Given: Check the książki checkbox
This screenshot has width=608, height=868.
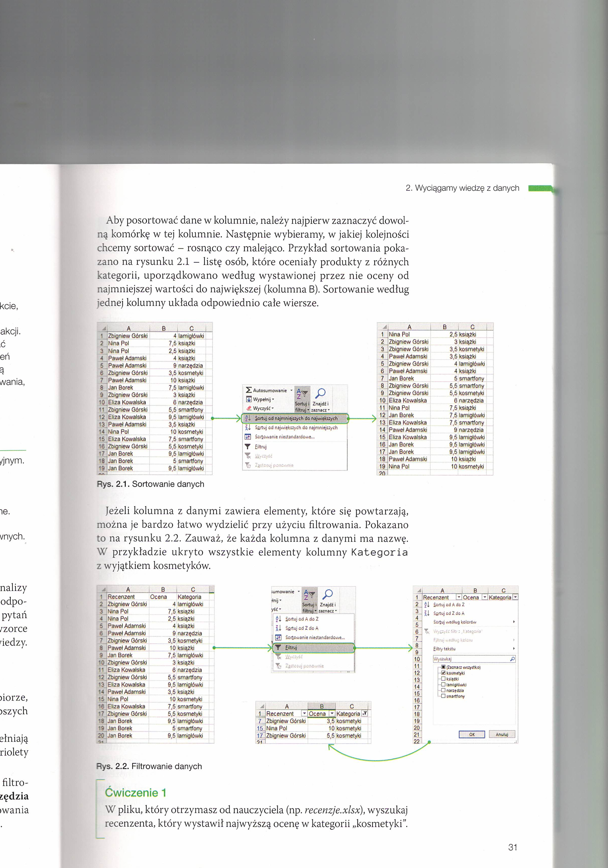Looking at the screenshot, I should click(444, 679).
